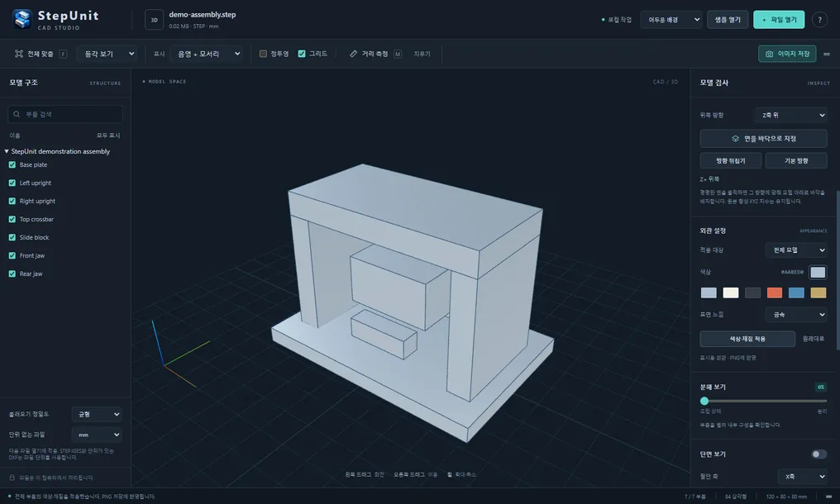Click the 샘플 열기 button
Viewport: 840px width, 504px height.
(728, 20)
